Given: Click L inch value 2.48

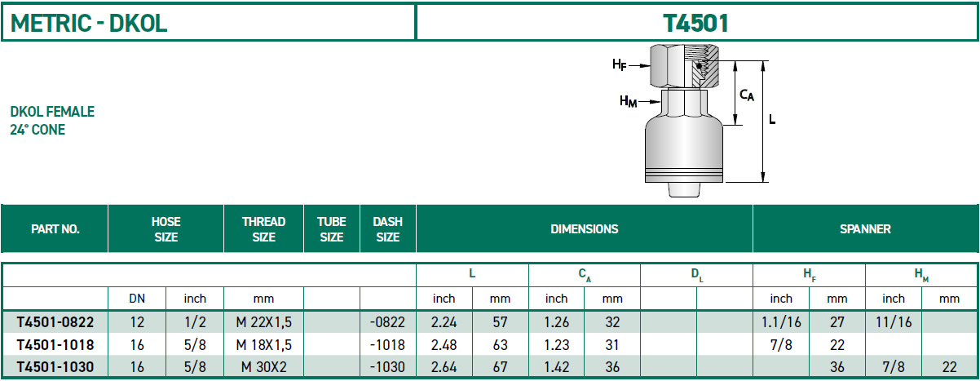Looking at the screenshot, I should point(444,344).
